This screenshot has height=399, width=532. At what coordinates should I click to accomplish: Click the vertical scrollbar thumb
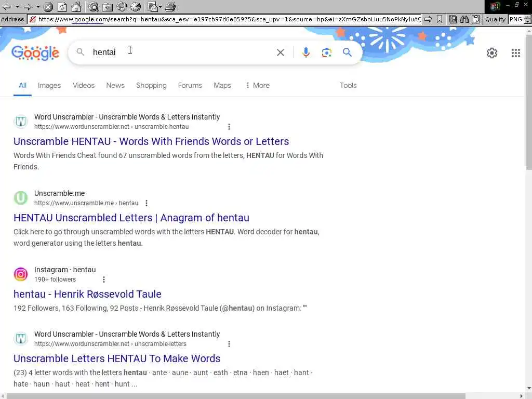point(528,101)
